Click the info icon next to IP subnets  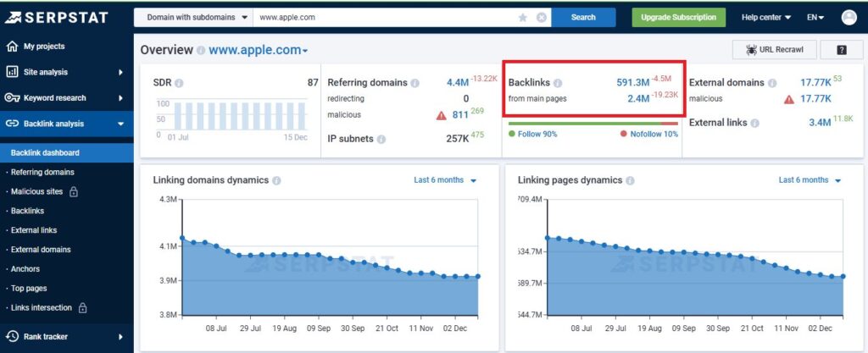coord(381,139)
